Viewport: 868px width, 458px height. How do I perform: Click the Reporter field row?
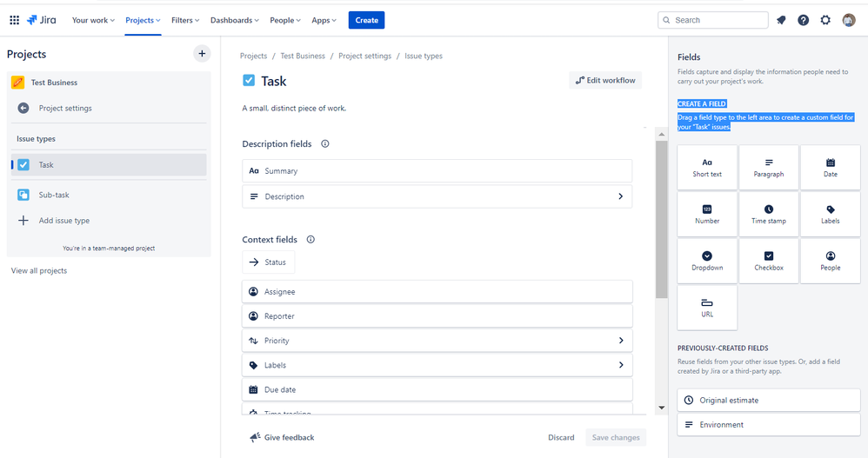pos(437,315)
